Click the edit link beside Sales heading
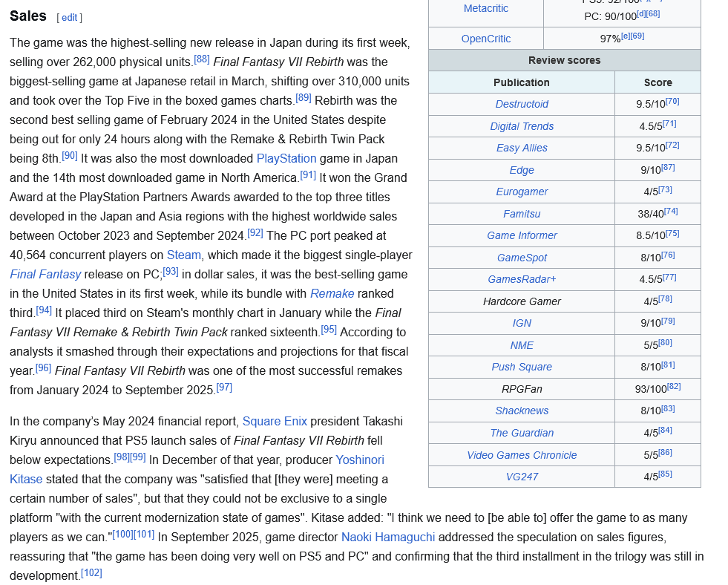728x585 pixels. pyautogui.click(x=69, y=18)
